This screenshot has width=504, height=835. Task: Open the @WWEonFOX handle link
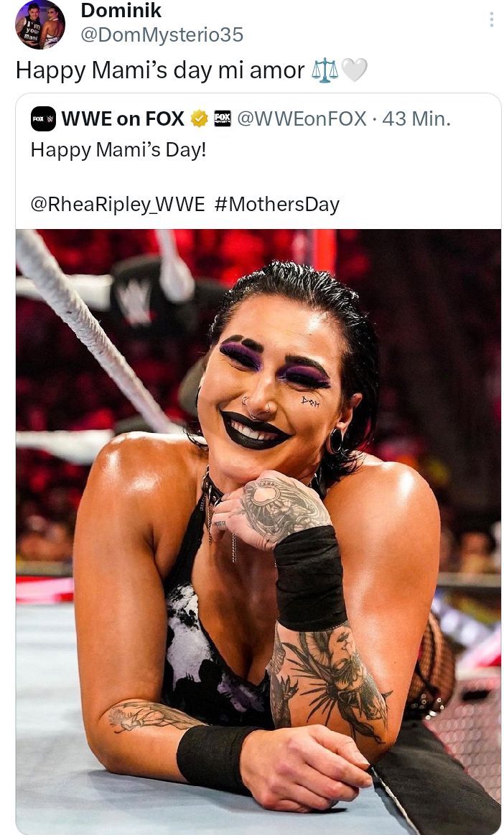302,118
